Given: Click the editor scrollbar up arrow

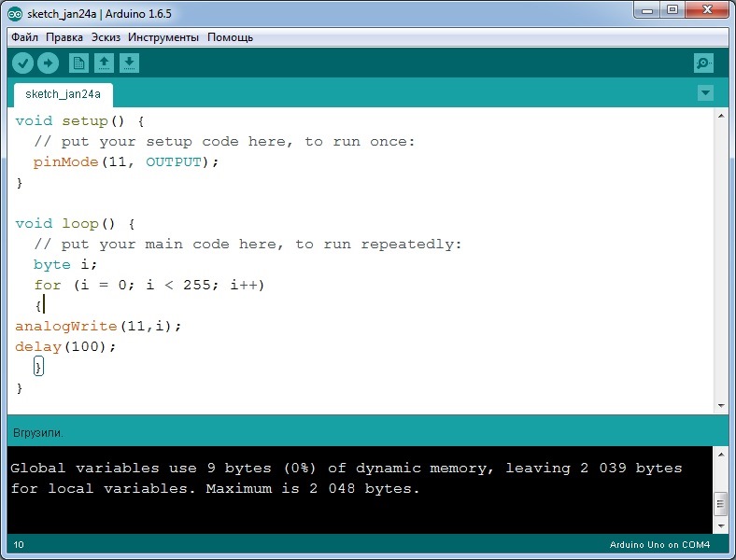Looking at the screenshot, I should tap(721, 116).
